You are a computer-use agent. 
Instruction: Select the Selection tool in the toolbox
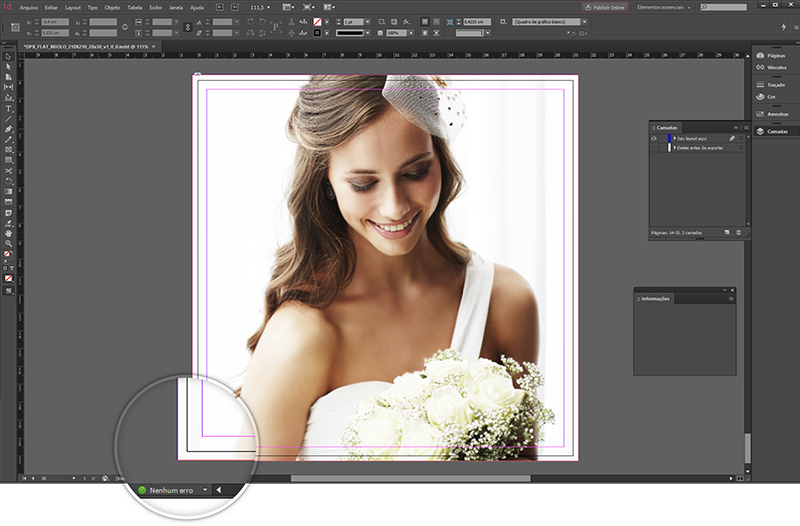8,56
